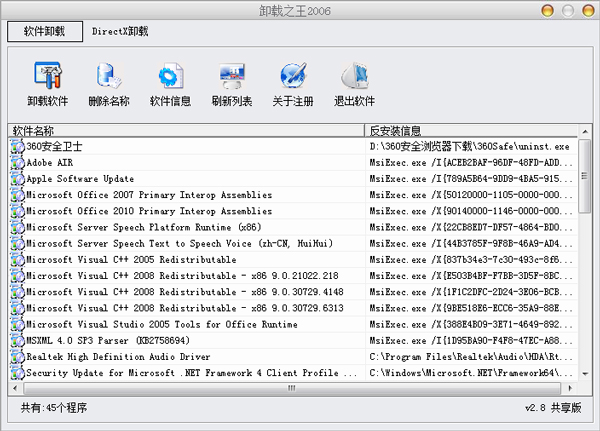Select Visual C++ 2008 Redistributable 9.0.30729.4148
The image size is (600, 431).
185,292
